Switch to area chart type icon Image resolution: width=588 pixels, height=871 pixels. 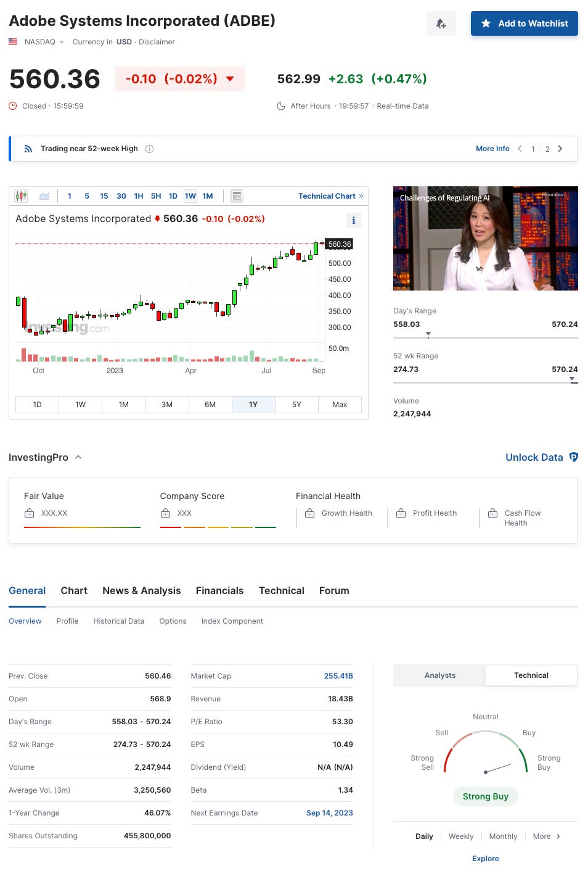point(44,196)
